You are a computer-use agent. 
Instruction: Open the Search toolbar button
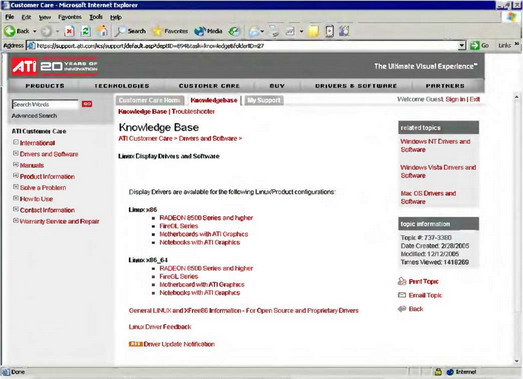pos(130,31)
